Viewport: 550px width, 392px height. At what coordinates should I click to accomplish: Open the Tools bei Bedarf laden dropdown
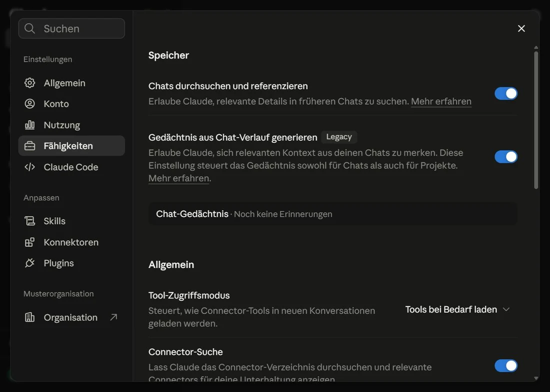tap(457, 309)
